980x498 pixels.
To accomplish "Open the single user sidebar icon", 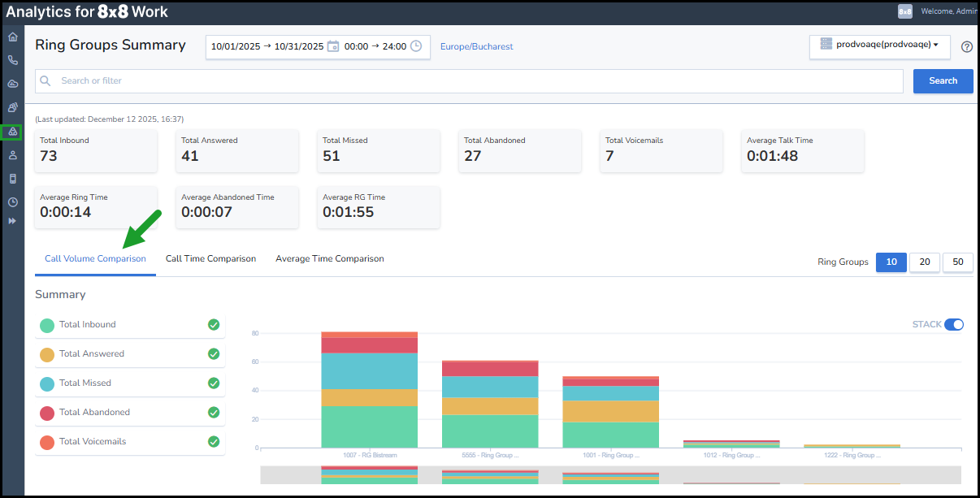I will pyautogui.click(x=12, y=155).
